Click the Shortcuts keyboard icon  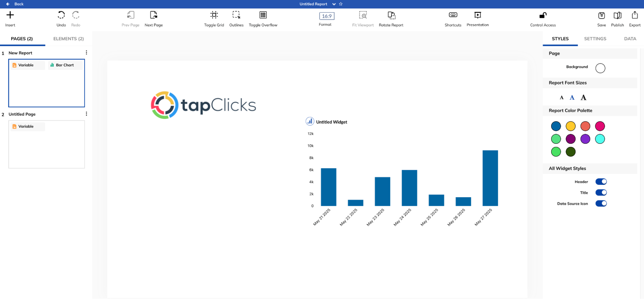pos(453,15)
